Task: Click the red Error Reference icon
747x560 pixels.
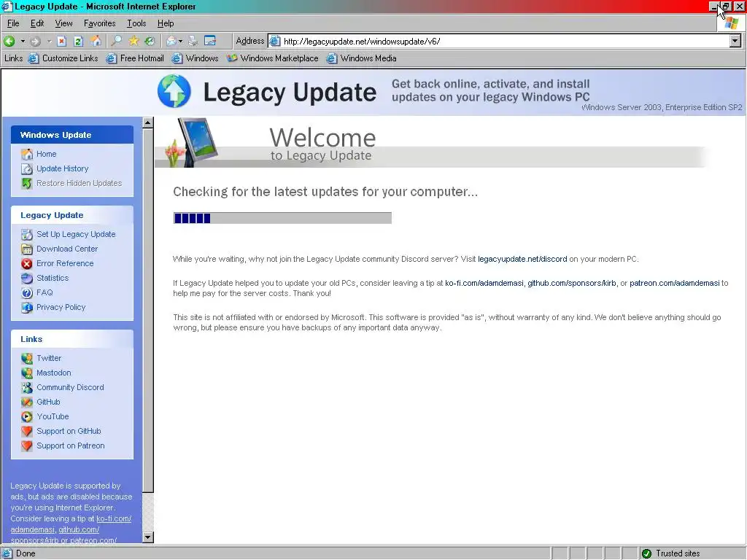Action: (27, 264)
